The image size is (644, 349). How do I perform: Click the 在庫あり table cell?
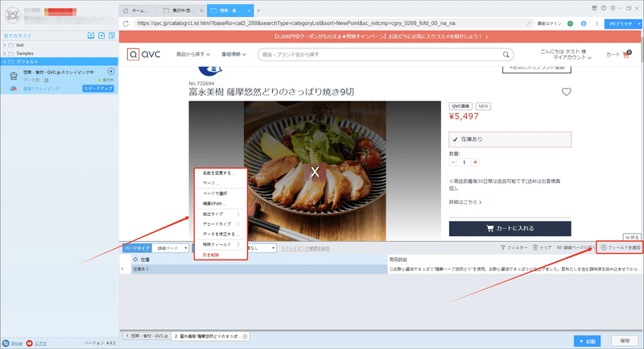[x=259, y=269]
